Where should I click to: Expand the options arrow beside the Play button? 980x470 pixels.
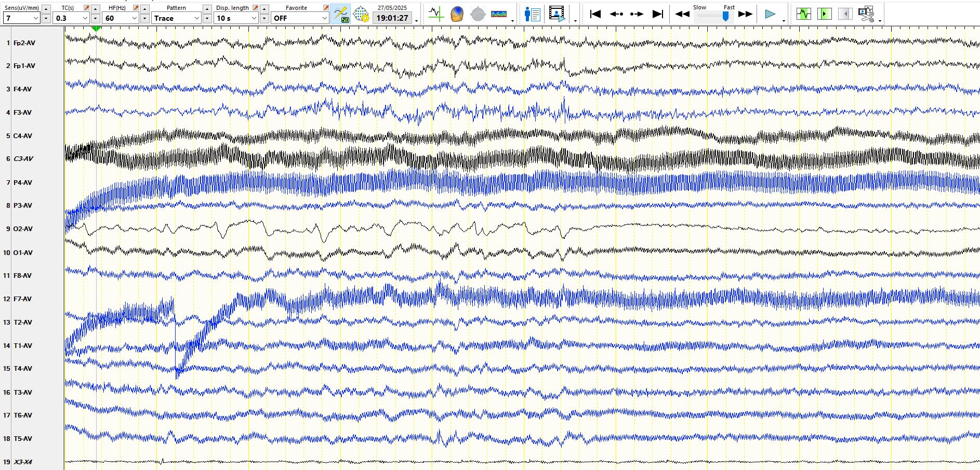pyautogui.click(x=784, y=21)
